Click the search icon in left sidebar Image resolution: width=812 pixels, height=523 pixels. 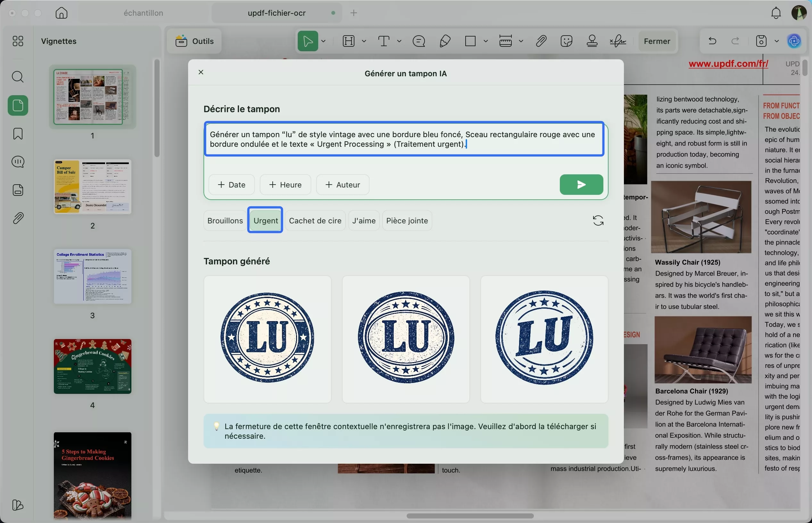18,77
